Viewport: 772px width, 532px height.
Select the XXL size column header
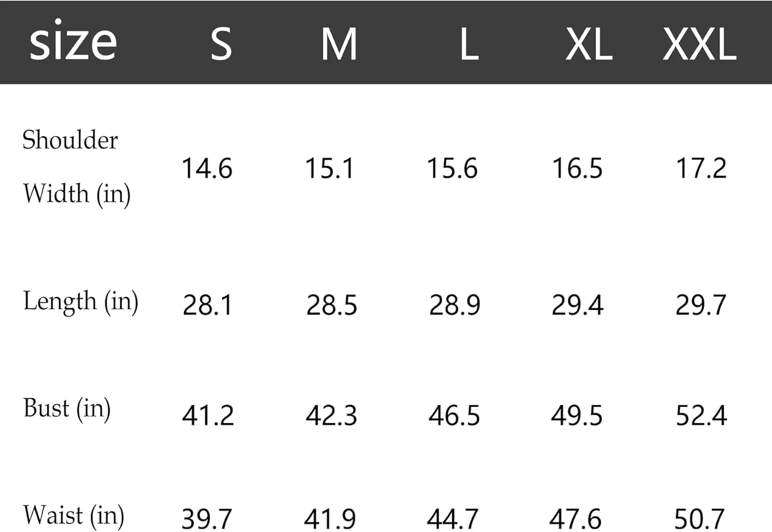[699, 44]
